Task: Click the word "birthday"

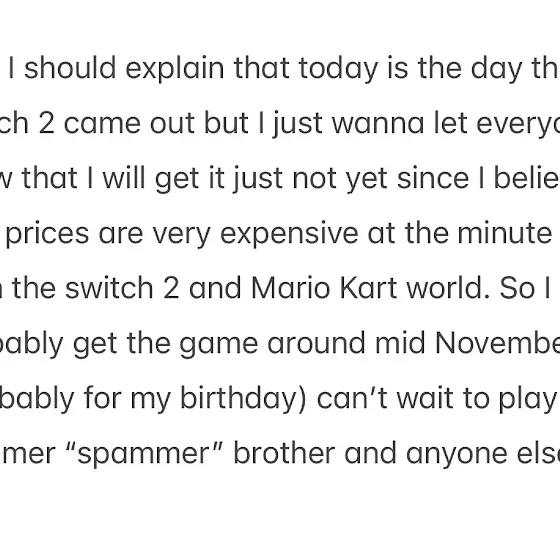Action: tap(243, 399)
